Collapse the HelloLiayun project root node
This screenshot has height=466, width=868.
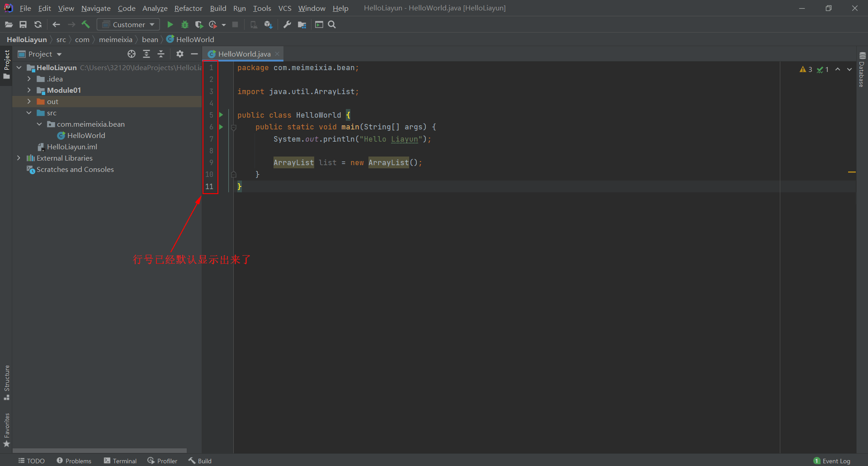point(19,67)
